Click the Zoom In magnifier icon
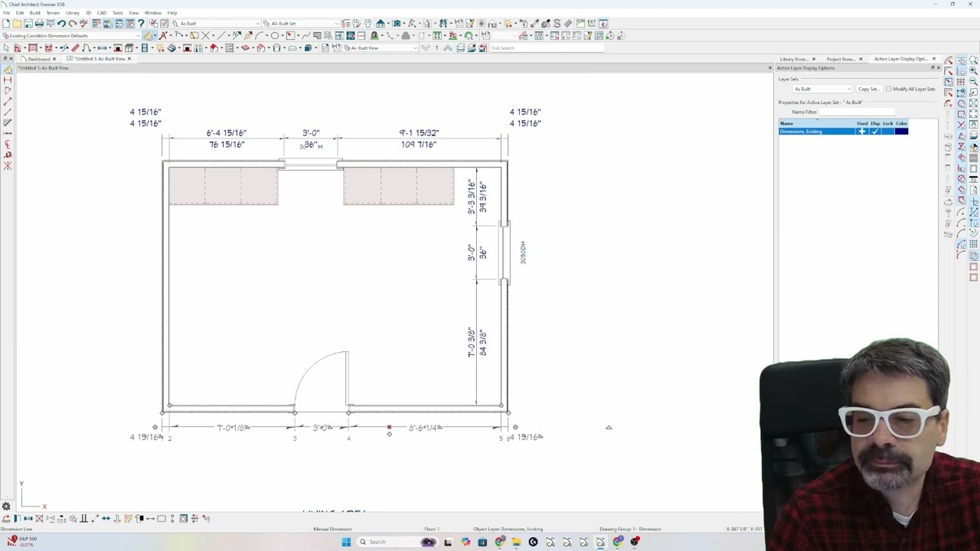This screenshot has width=980, height=551. click(x=974, y=70)
